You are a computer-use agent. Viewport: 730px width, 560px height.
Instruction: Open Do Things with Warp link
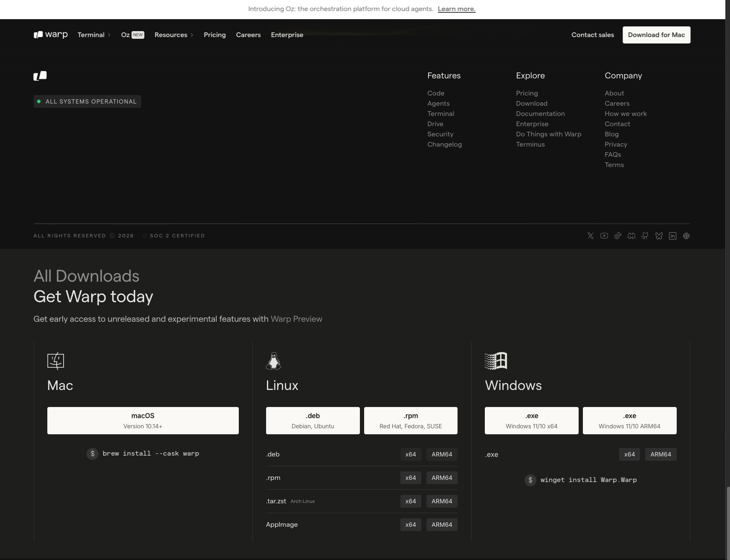click(x=548, y=134)
